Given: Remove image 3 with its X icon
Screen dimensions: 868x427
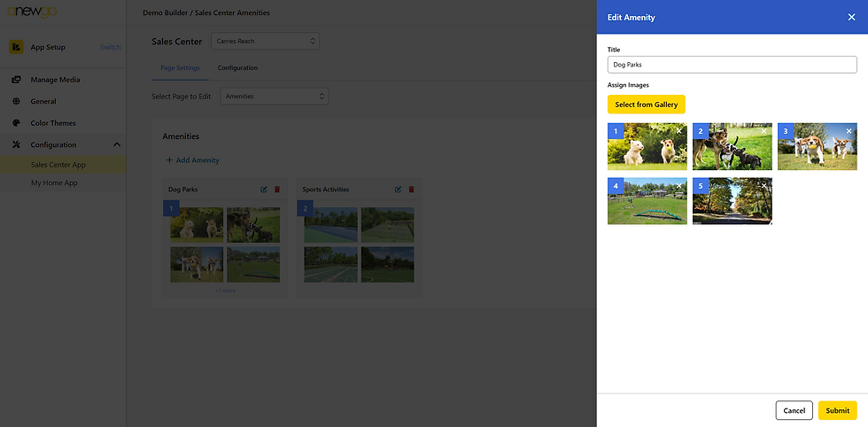Looking at the screenshot, I should 849,131.
